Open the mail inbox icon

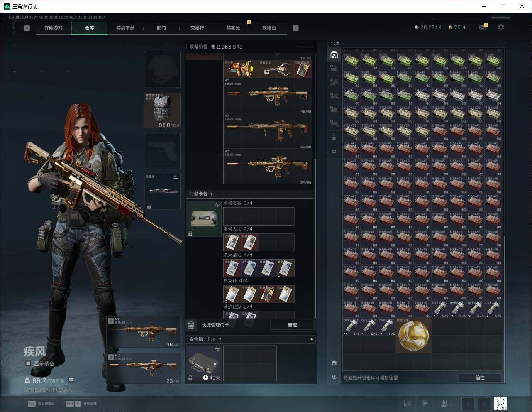click(482, 27)
